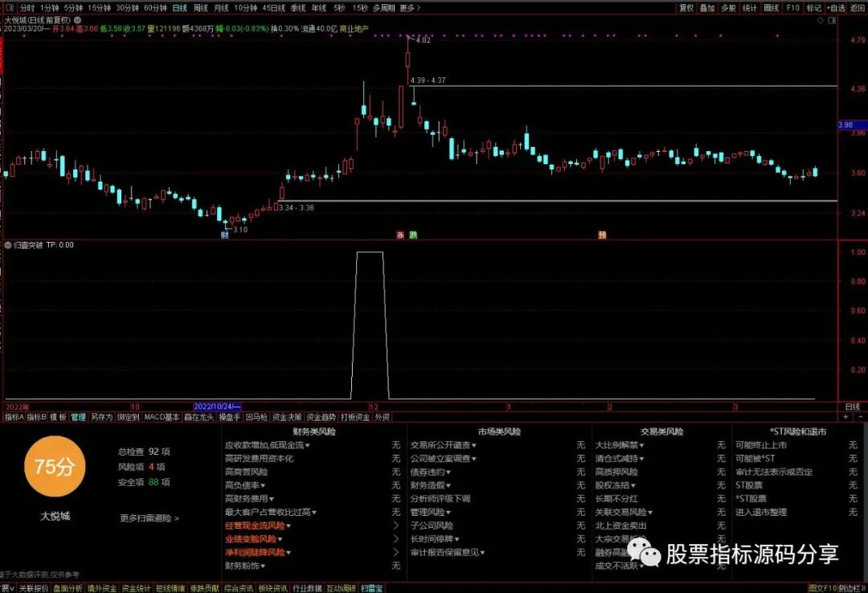Image resolution: width=868 pixels, height=593 pixels.
Task: Switch to the 1分钟 period
Action: click(x=50, y=8)
